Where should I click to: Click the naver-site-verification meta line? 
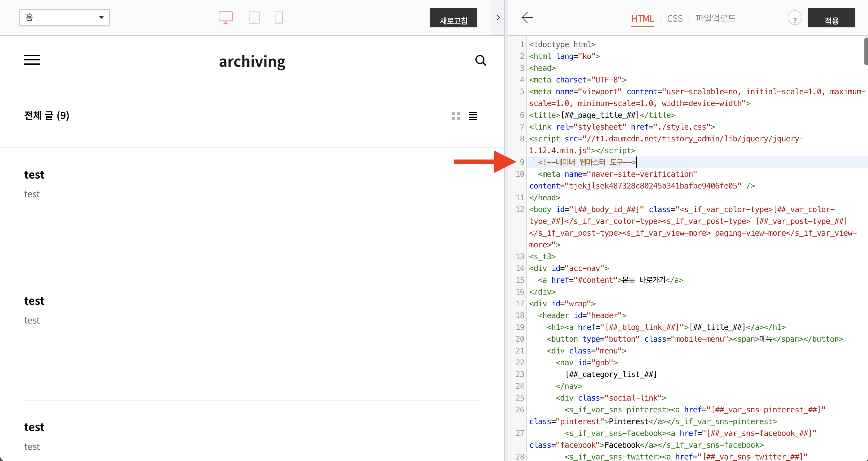click(x=642, y=180)
